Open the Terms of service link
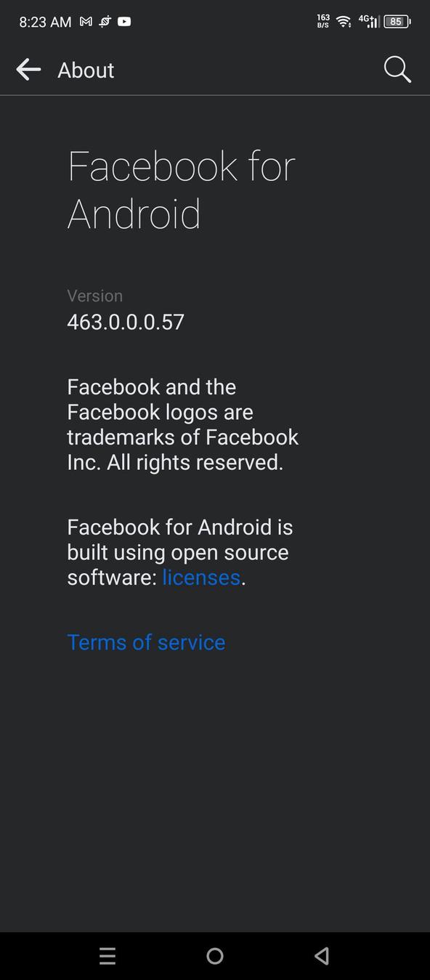Viewport: 430px width, 980px height. 146,641
